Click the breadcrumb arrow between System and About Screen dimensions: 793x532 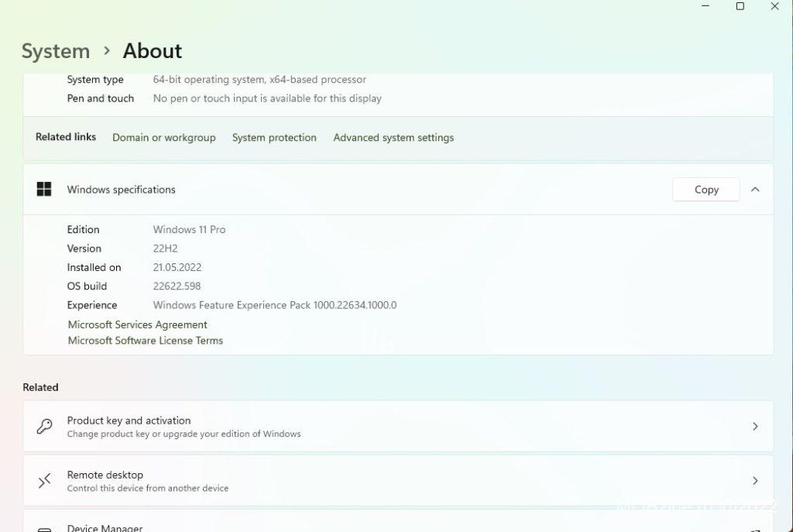click(107, 51)
